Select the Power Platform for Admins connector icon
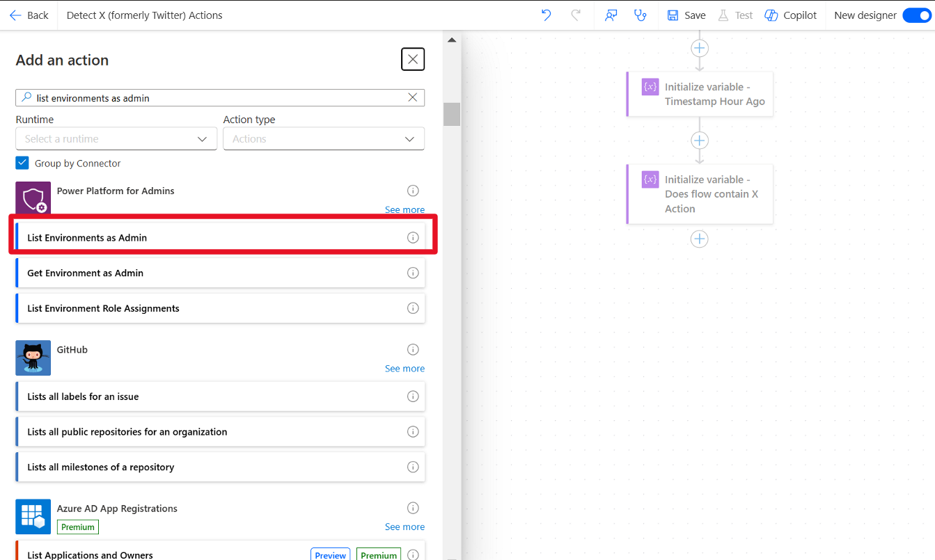 [x=33, y=199]
